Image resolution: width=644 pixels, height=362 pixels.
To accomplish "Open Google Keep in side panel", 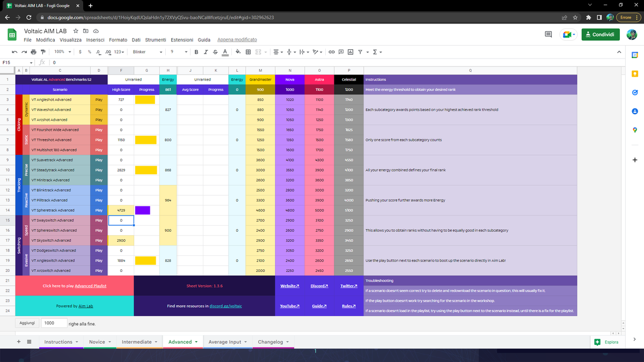I will (x=634, y=73).
